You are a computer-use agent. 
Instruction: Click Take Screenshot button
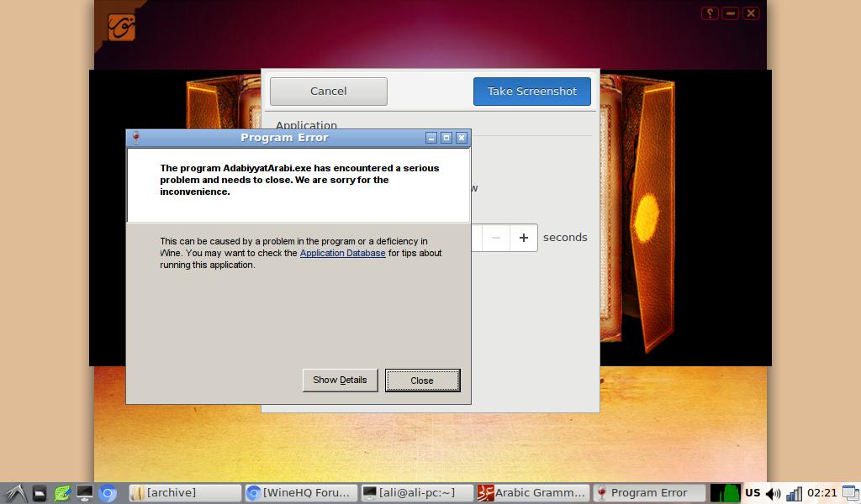(531, 91)
